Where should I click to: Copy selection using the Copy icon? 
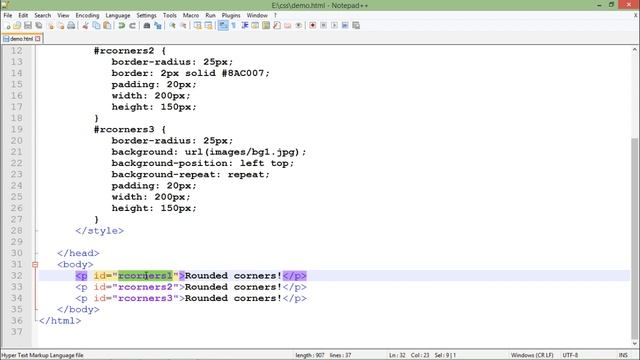pos(96,26)
